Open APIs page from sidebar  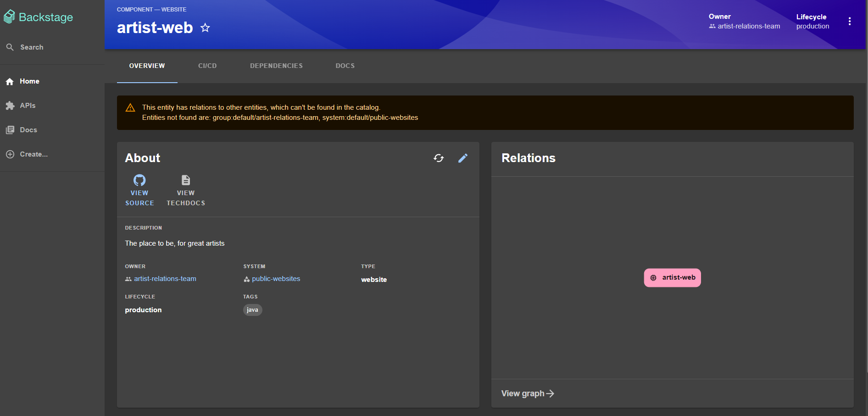(28, 106)
